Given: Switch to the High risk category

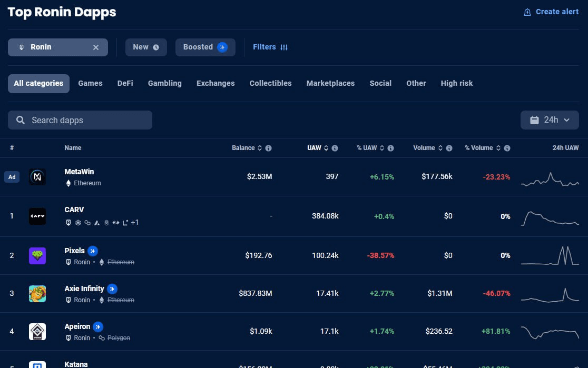Looking at the screenshot, I should pyautogui.click(x=456, y=83).
